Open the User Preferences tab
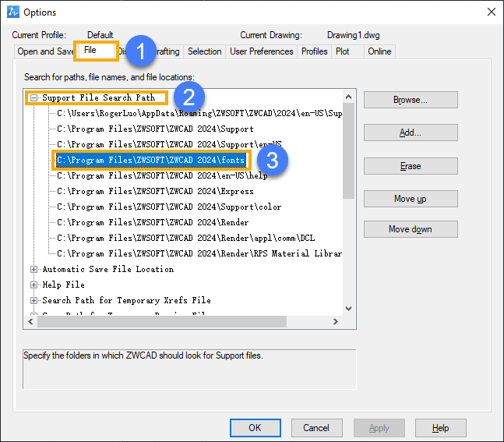 [261, 51]
